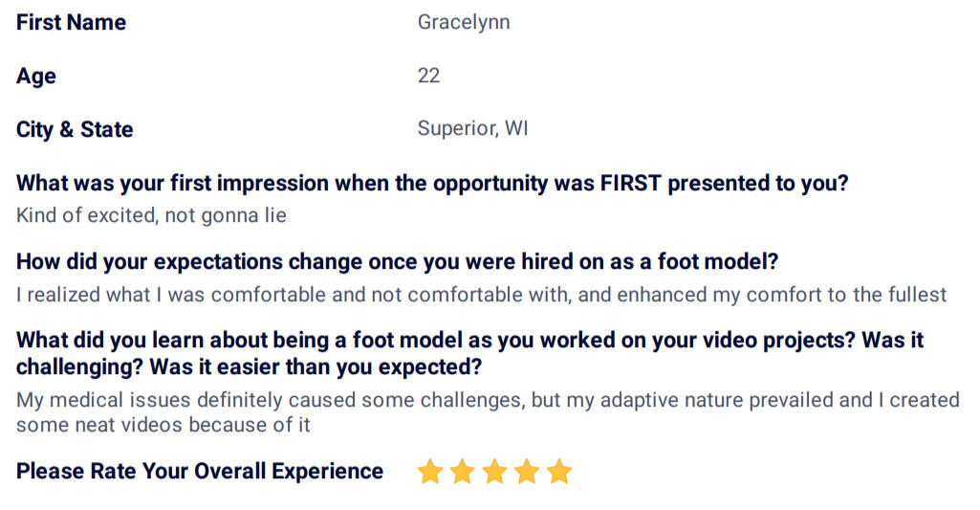The height and width of the screenshot is (510, 980).
Task: Click the Superior, WI location value
Action: tap(473, 128)
